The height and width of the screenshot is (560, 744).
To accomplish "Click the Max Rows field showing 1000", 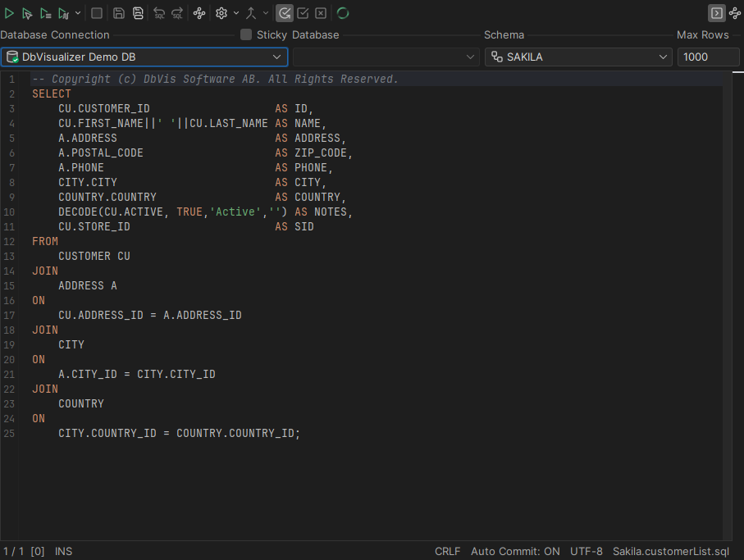I will pos(708,57).
